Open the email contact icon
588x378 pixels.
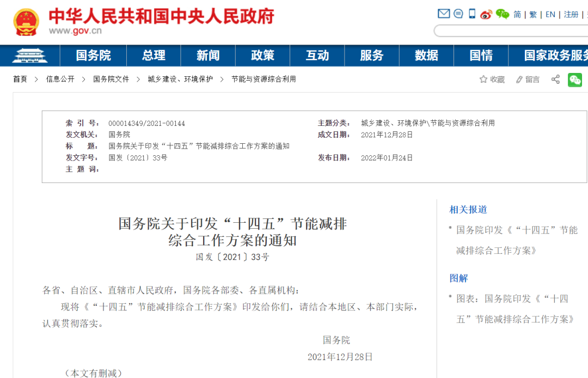pos(443,14)
